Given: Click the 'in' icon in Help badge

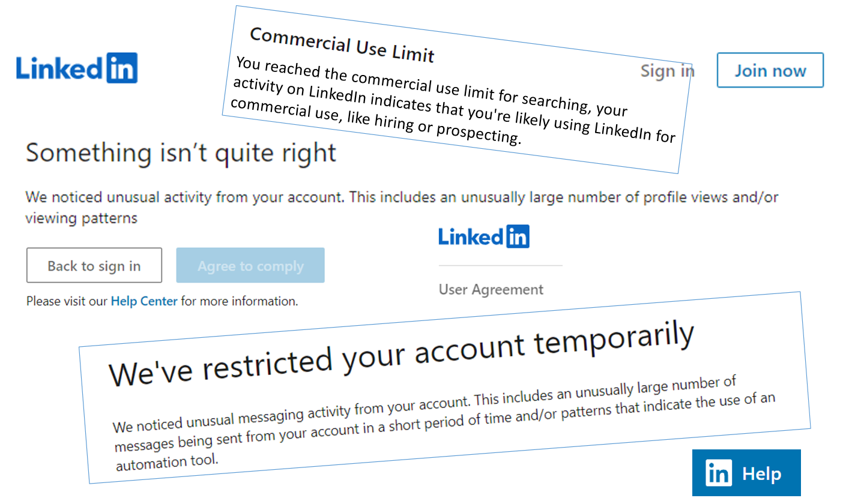Looking at the screenshot, I should 719,474.
